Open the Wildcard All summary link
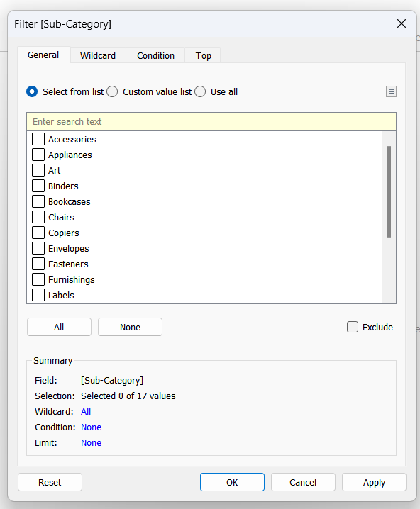 [86, 411]
